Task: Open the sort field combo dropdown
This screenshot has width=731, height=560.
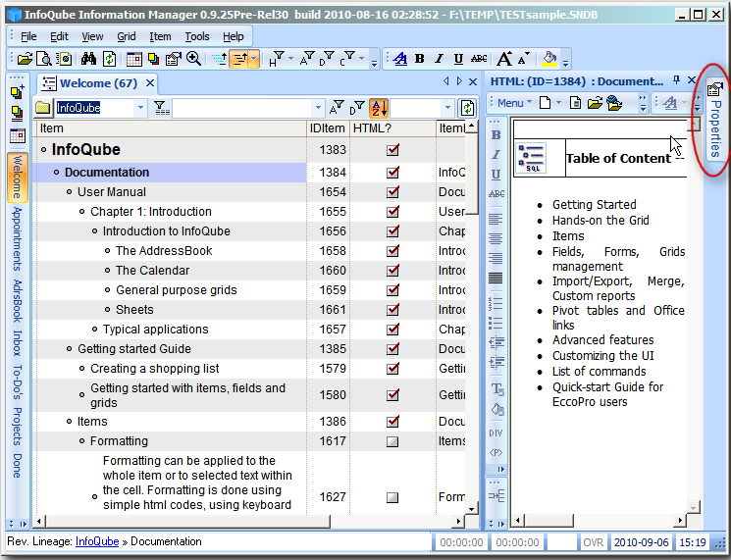Action: click(x=447, y=108)
